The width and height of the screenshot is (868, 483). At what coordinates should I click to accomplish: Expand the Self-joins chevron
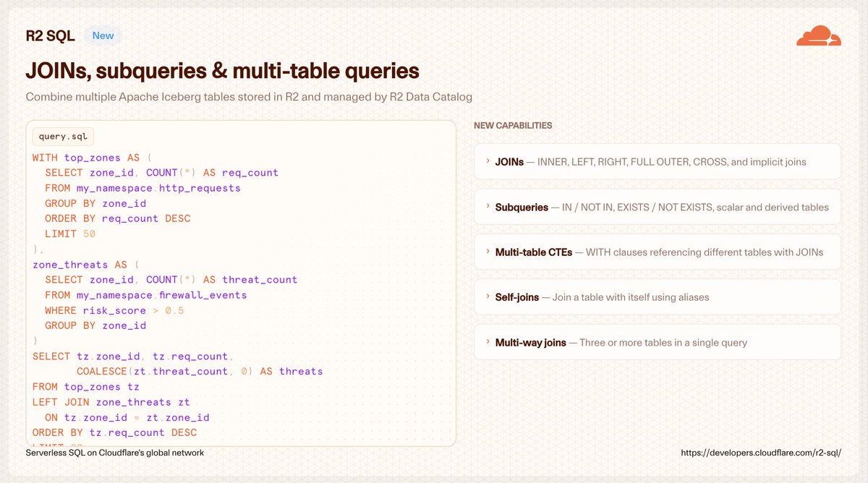coord(488,297)
